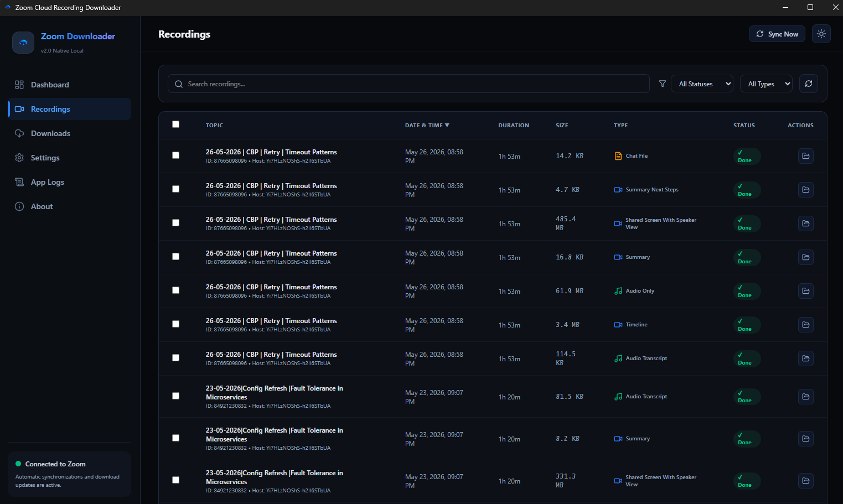Open the All Types dropdown
The image size is (843, 504).
click(x=766, y=84)
